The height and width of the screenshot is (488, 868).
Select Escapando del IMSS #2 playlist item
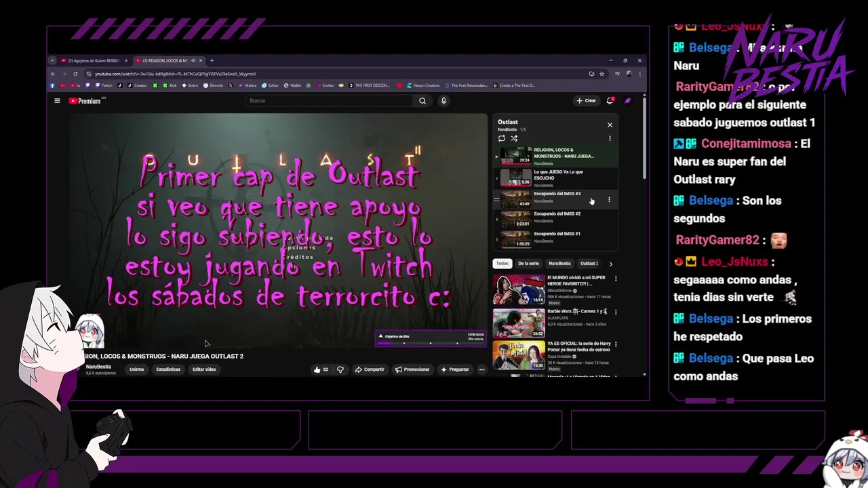pos(555,218)
